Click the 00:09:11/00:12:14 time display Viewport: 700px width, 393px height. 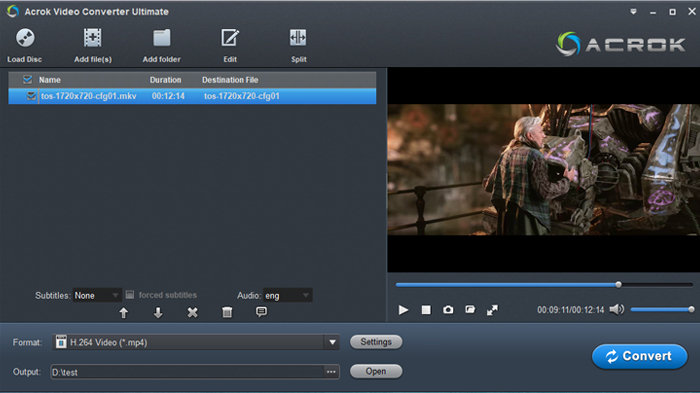click(x=571, y=310)
